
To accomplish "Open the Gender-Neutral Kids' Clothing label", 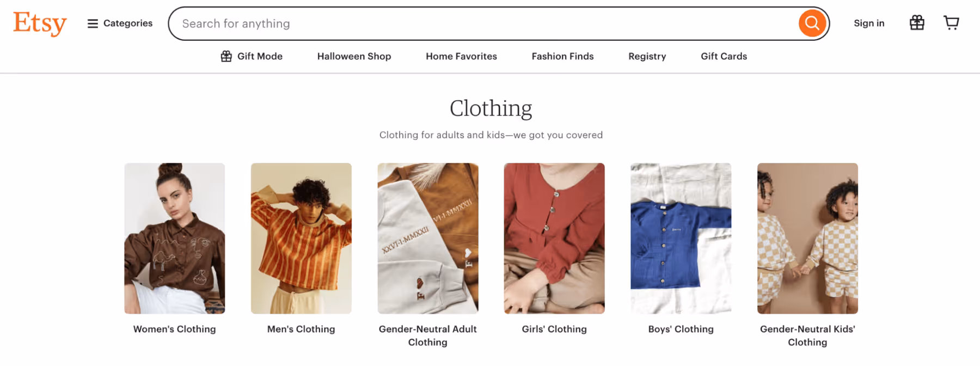I will 807,335.
